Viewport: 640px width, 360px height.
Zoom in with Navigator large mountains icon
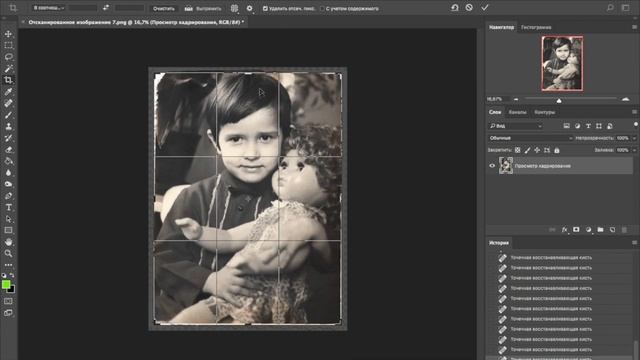[x=625, y=99]
